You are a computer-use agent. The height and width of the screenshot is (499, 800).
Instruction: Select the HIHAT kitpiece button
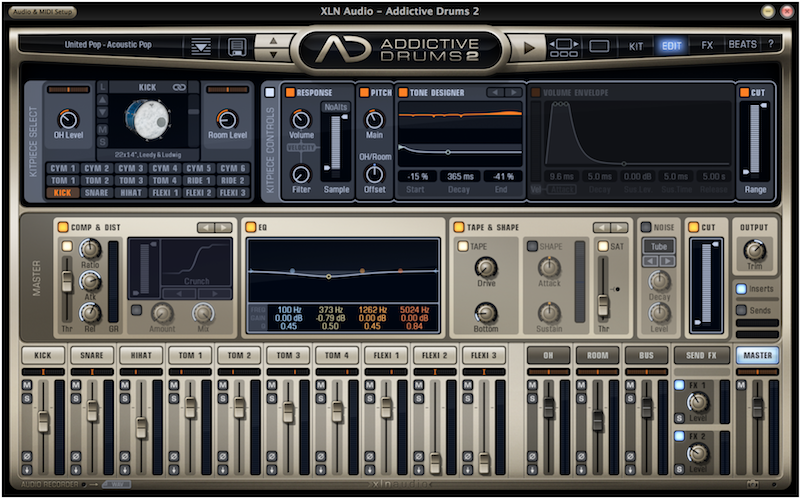coord(131,193)
